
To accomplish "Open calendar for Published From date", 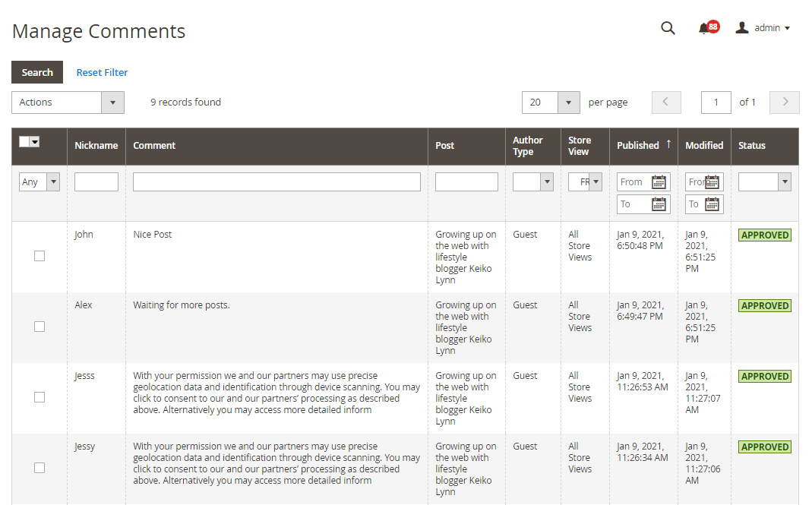I will (659, 181).
